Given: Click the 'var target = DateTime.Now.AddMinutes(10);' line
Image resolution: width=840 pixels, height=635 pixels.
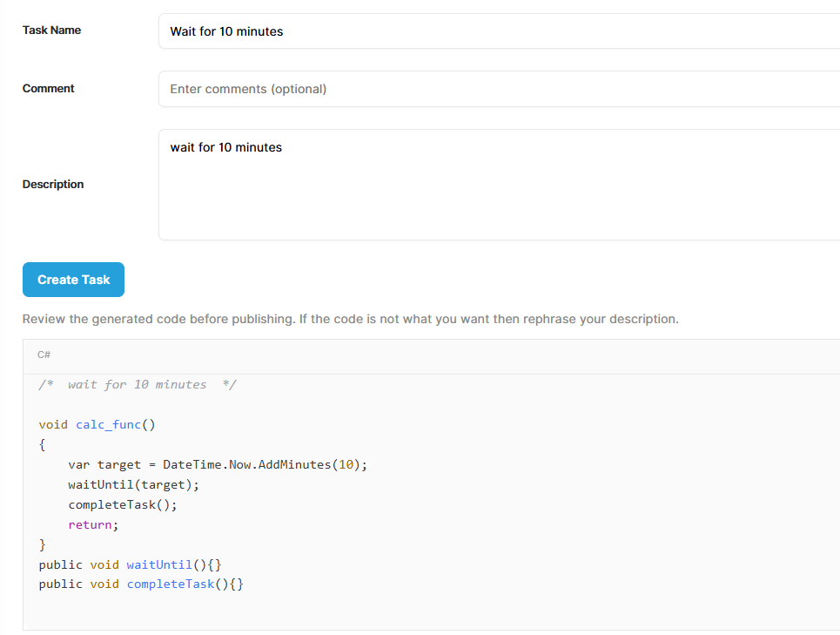Looking at the screenshot, I should pyautogui.click(x=218, y=464).
